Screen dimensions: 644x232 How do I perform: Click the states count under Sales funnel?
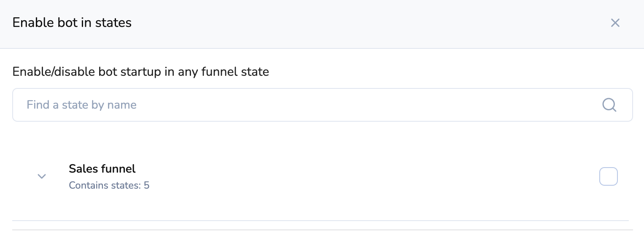click(109, 185)
